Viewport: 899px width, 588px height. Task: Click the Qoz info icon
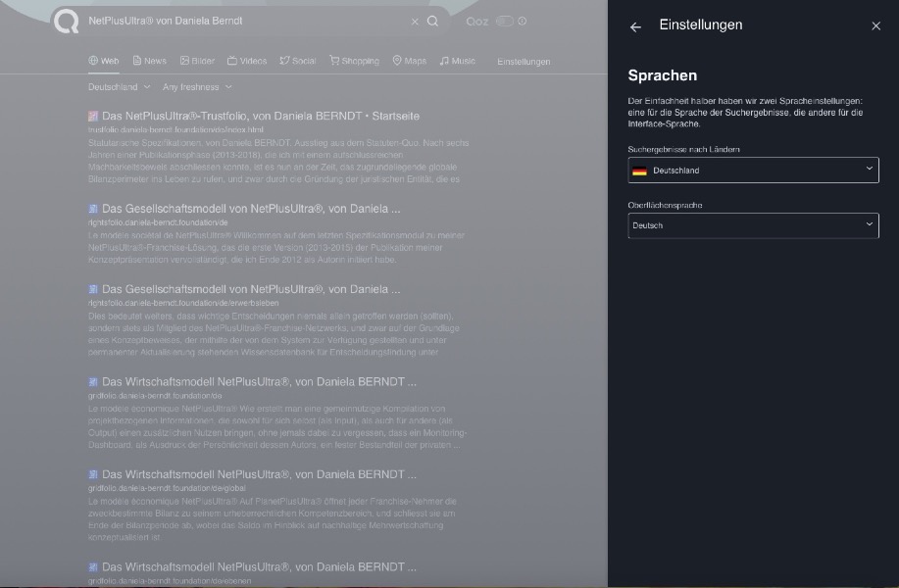coord(523,22)
